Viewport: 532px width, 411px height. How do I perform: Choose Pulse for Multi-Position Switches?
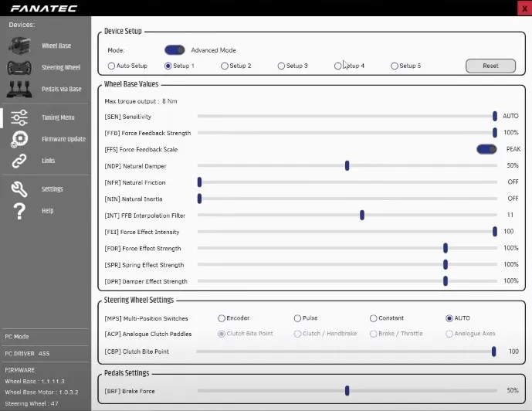(x=297, y=318)
